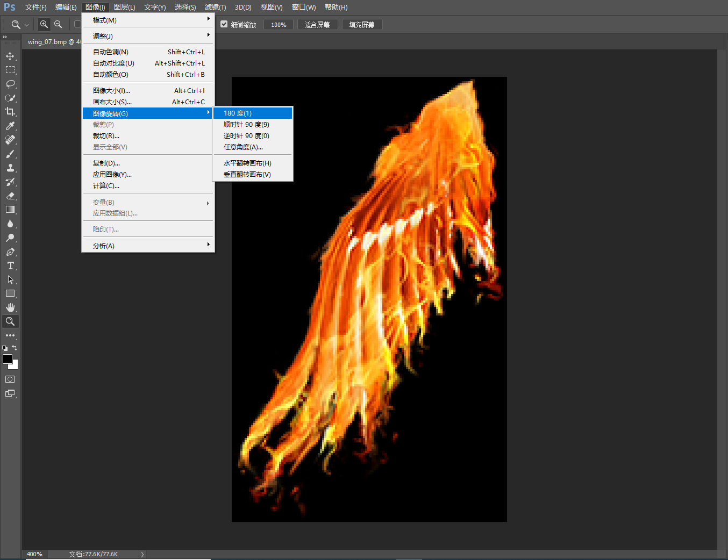728x560 pixels.
Task: Click the foreground color swatch
Action: [7, 359]
